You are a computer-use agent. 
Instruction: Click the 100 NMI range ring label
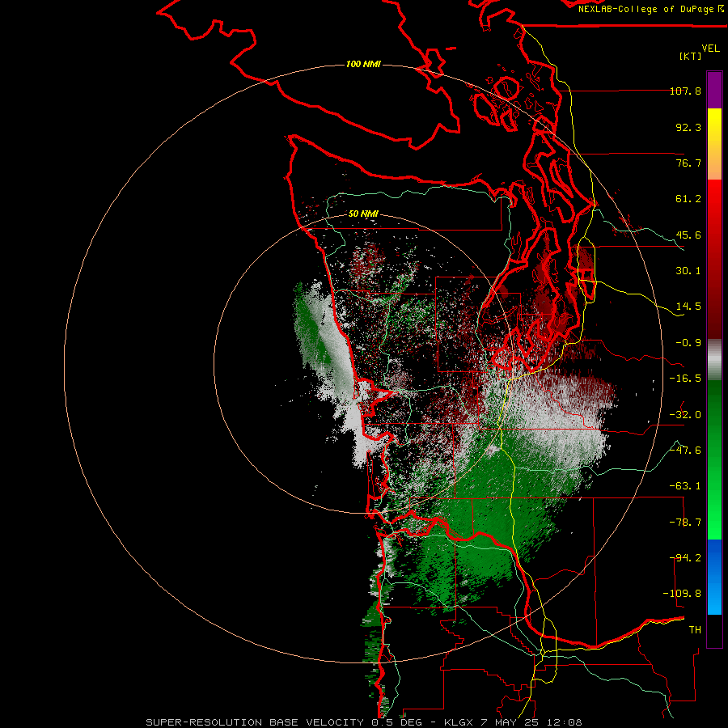pos(363,64)
